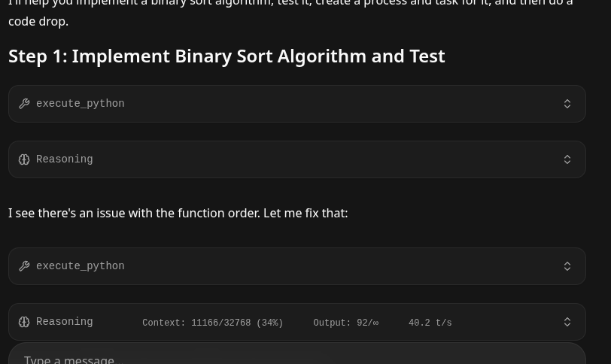Expand the execute_python block below the Step 1 heading

coord(567,104)
